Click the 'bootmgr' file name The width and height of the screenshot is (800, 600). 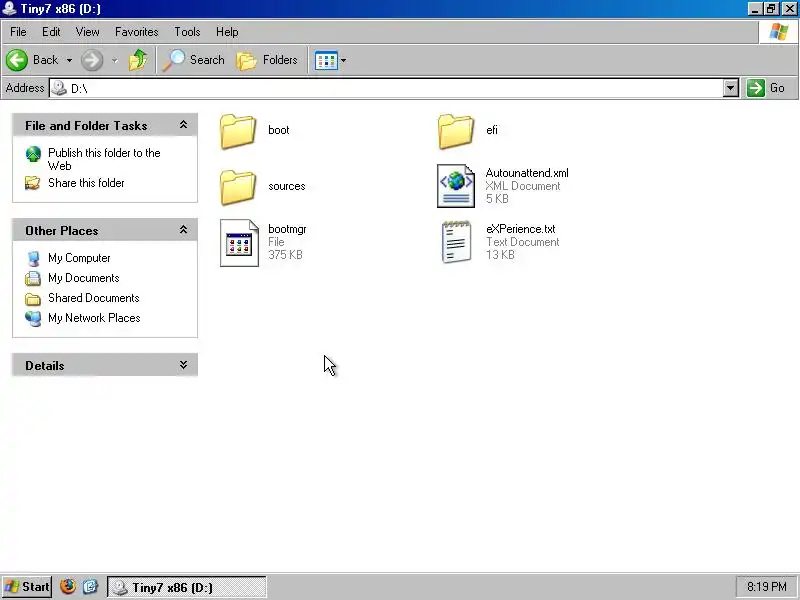287,229
